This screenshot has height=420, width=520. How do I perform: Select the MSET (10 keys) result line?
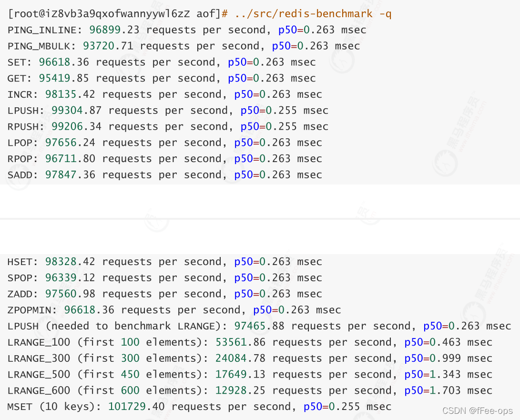[200, 407]
